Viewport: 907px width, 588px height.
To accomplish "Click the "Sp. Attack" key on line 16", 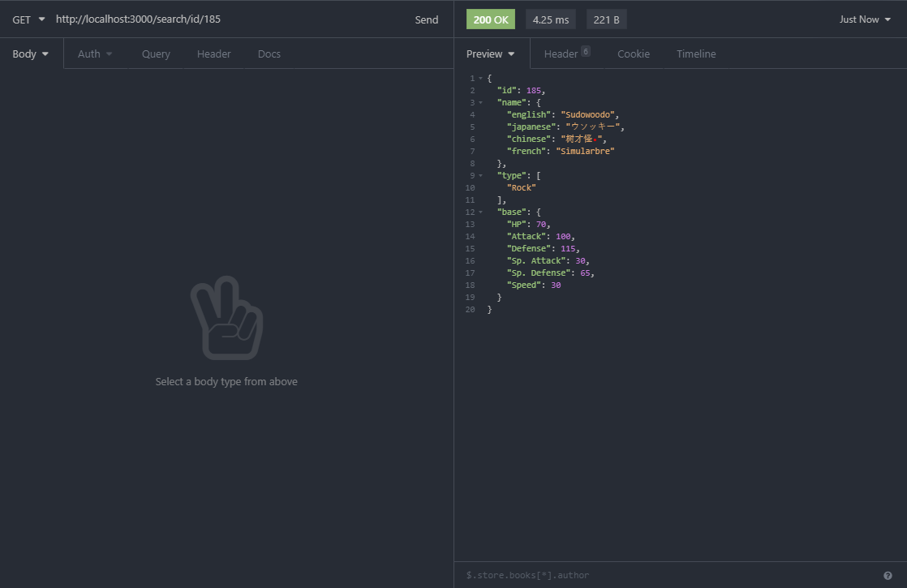I will (x=535, y=261).
